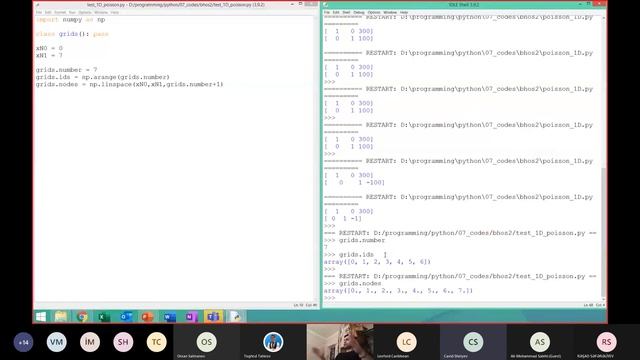Open the Options menu in the editor window

85,13
